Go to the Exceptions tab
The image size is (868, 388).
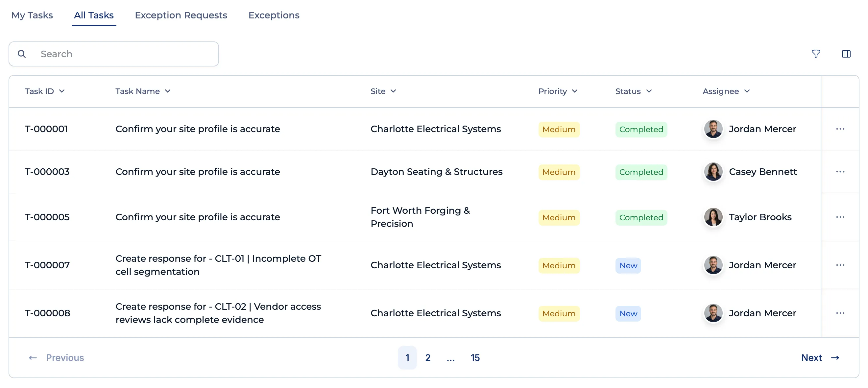click(274, 15)
